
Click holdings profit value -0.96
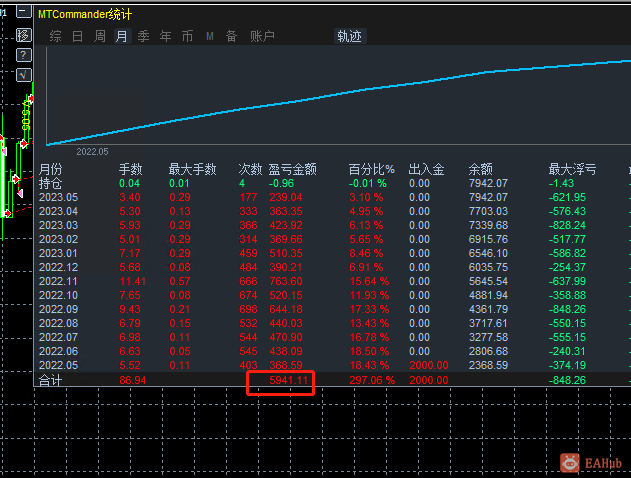click(281, 183)
